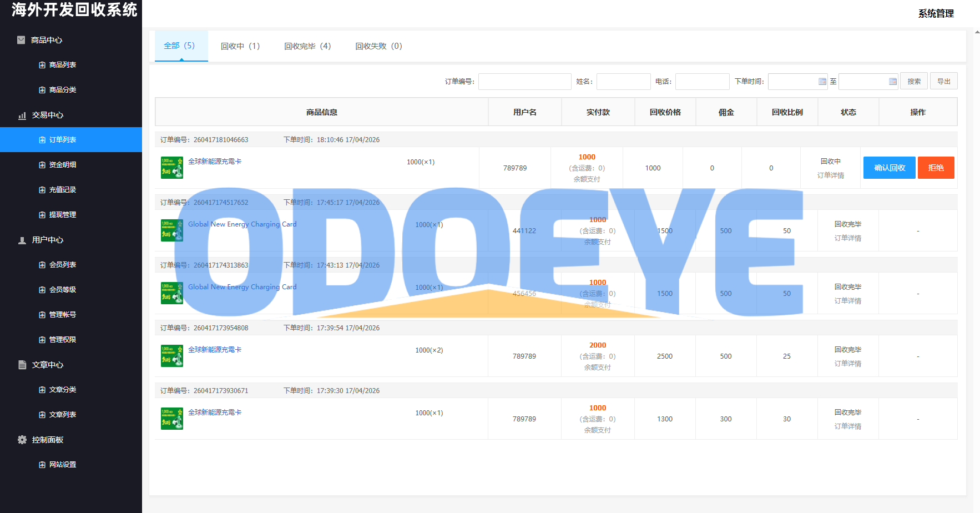Click the icon beside 资金明细
Screen dimensions: 980x513
pos(42,165)
